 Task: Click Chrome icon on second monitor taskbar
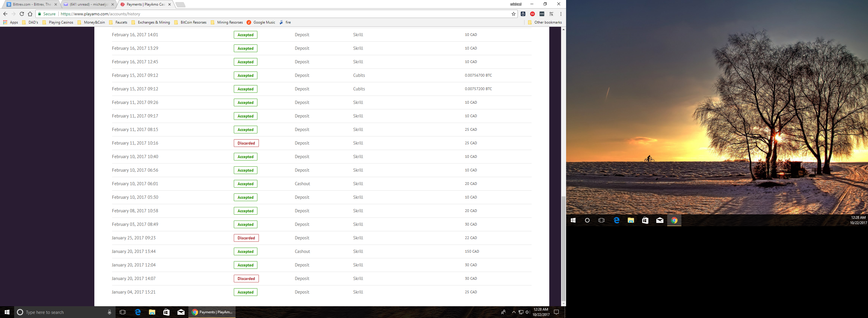(674, 221)
